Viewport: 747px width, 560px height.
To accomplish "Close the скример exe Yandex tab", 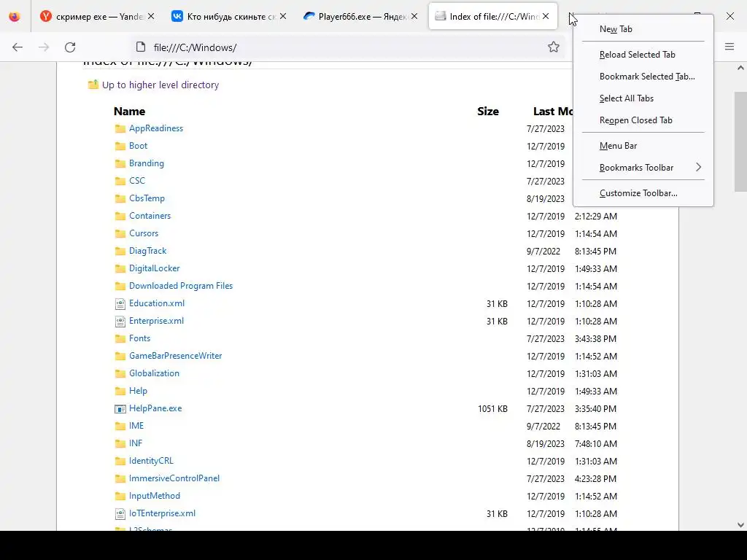I will tap(151, 16).
